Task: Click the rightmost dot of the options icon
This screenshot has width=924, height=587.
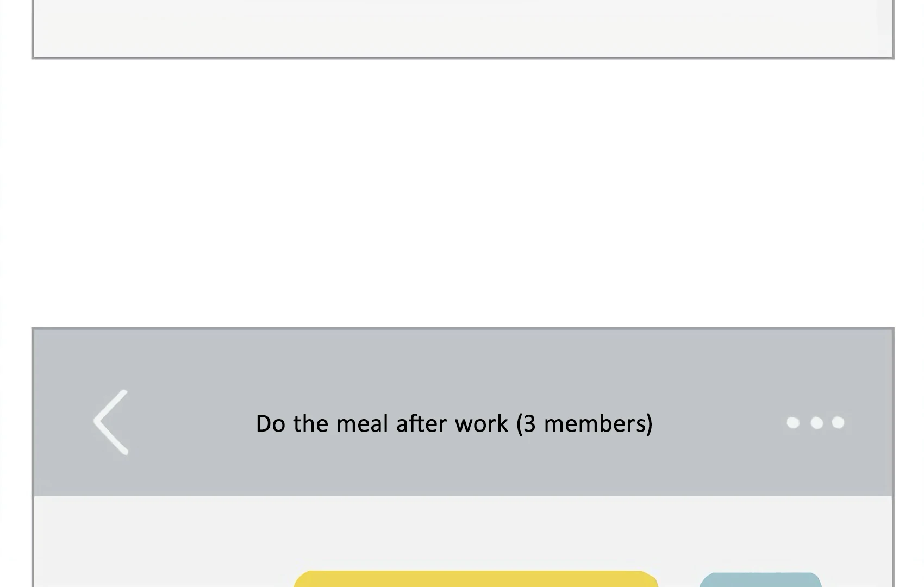Action: [x=838, y=422]
